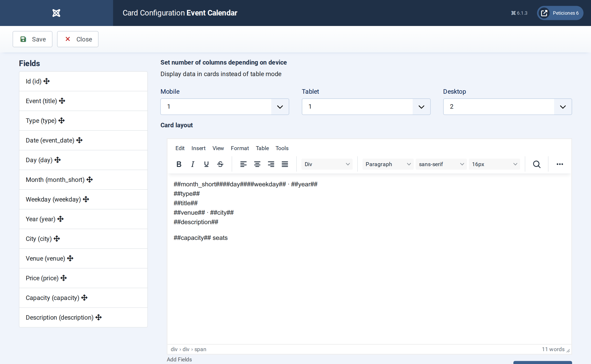The width and height of the screenshot is (591, 364).
Task: Click the Save button
Action: 33,39
